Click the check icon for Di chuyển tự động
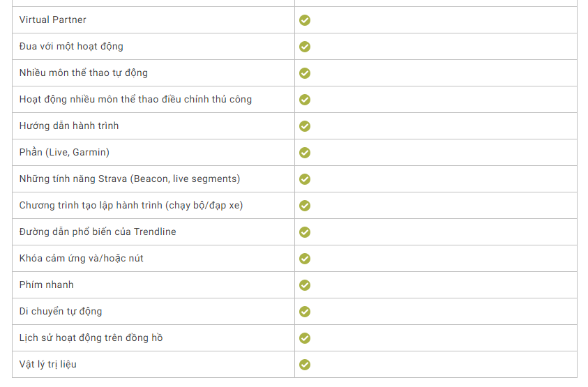Screen dimensions: 588x387 (x=305, y=312)
